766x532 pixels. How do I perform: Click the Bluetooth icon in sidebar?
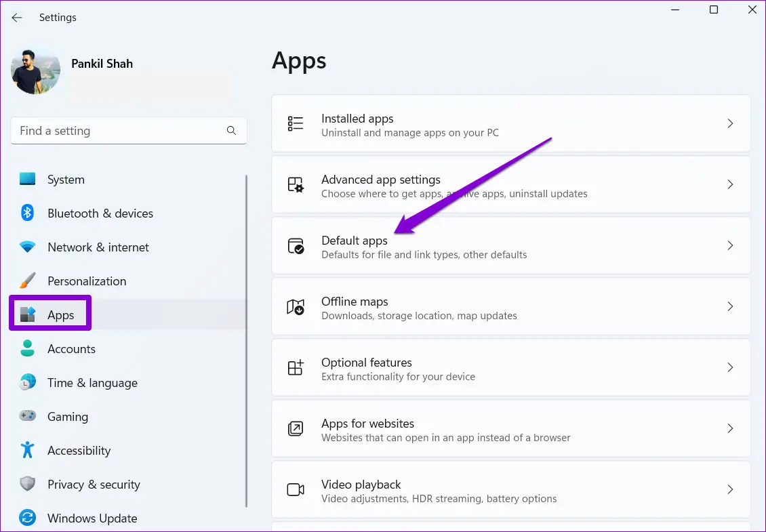point(27,213)
